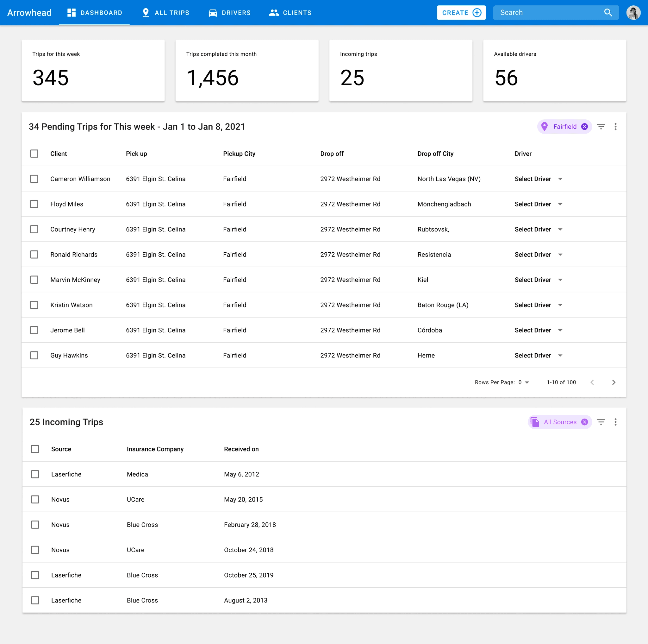Switch to Drivers tab

coord(230,13)
